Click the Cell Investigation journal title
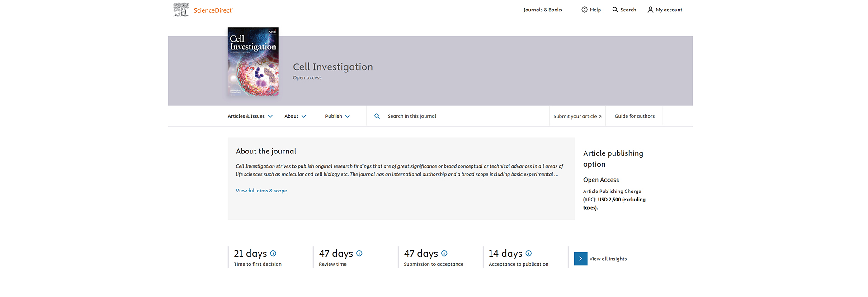868x297 pixels. coord(333,67)
